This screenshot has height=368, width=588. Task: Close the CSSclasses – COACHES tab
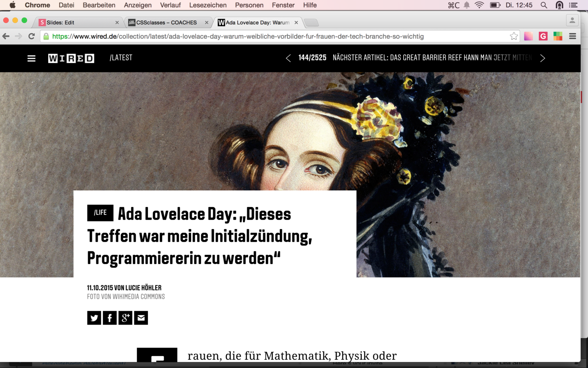(207, 22)
